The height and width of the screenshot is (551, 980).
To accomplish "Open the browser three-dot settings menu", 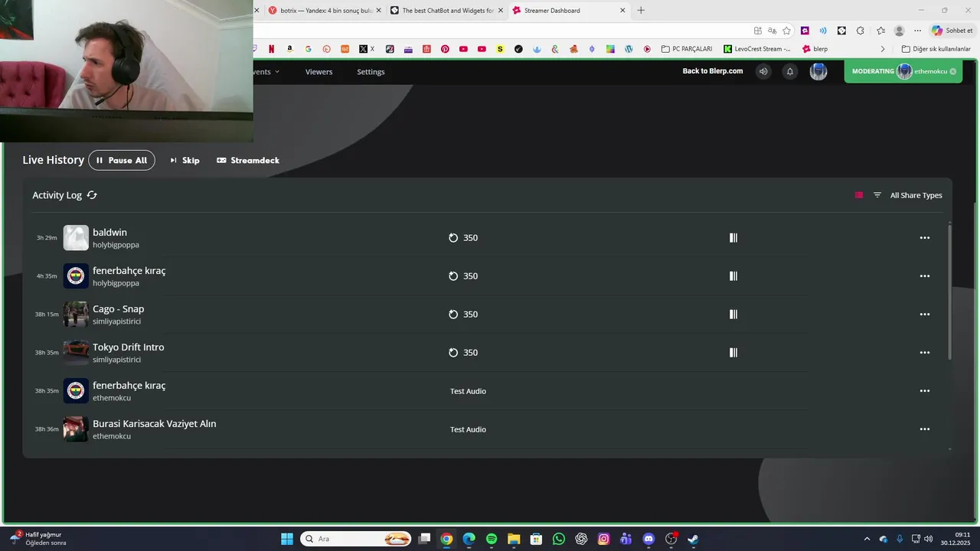I will tap(917, 31).
